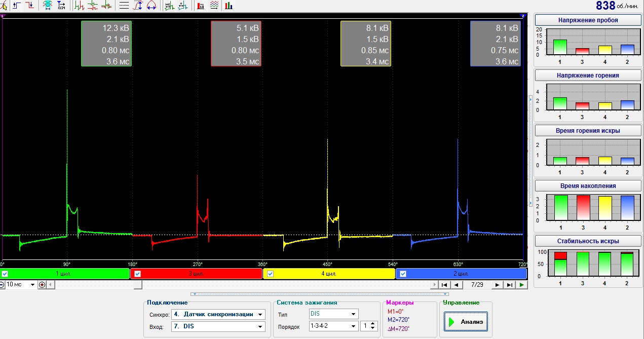The image size is (644, 339).
Task: Select the green 1 цил. cylinder bar
Action: coord(65,274)
